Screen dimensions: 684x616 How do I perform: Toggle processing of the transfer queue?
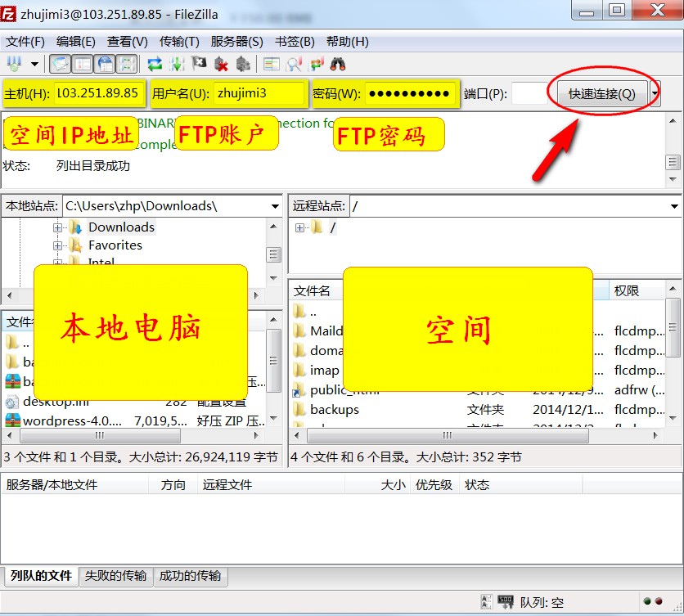click(x=177, y=64)
